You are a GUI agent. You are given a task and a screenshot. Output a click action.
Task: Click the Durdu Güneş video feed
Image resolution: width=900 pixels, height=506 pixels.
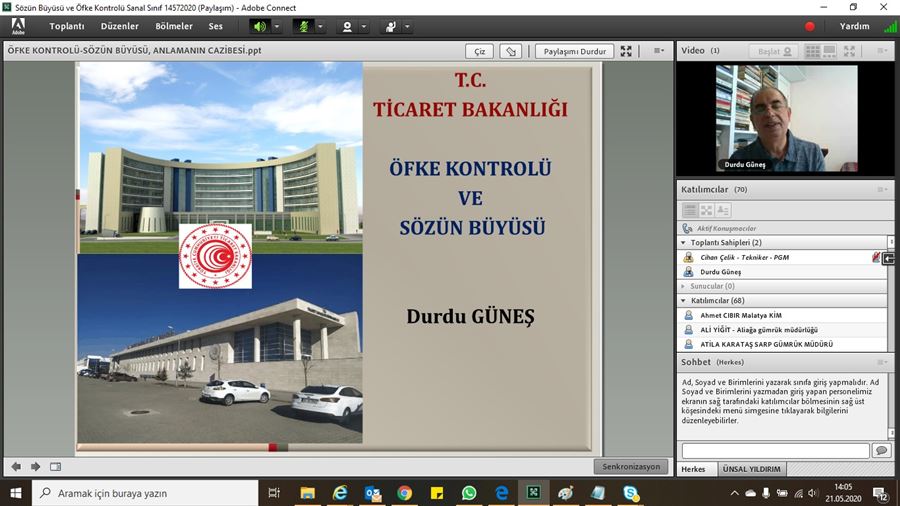coord(786,118)
